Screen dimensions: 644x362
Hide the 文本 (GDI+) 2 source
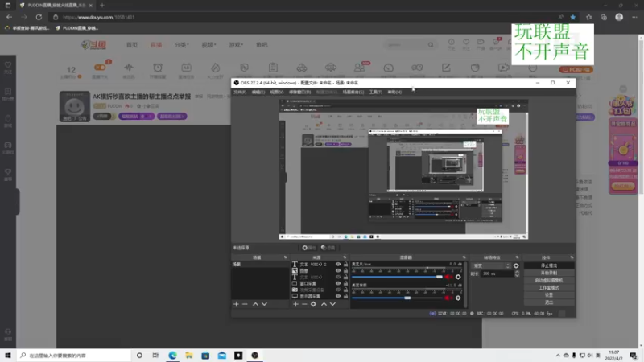[x=338, y=265]
